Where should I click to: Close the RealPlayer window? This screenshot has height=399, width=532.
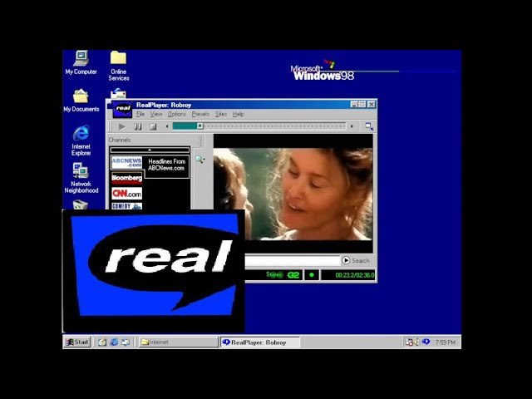[x=372, y=105]
